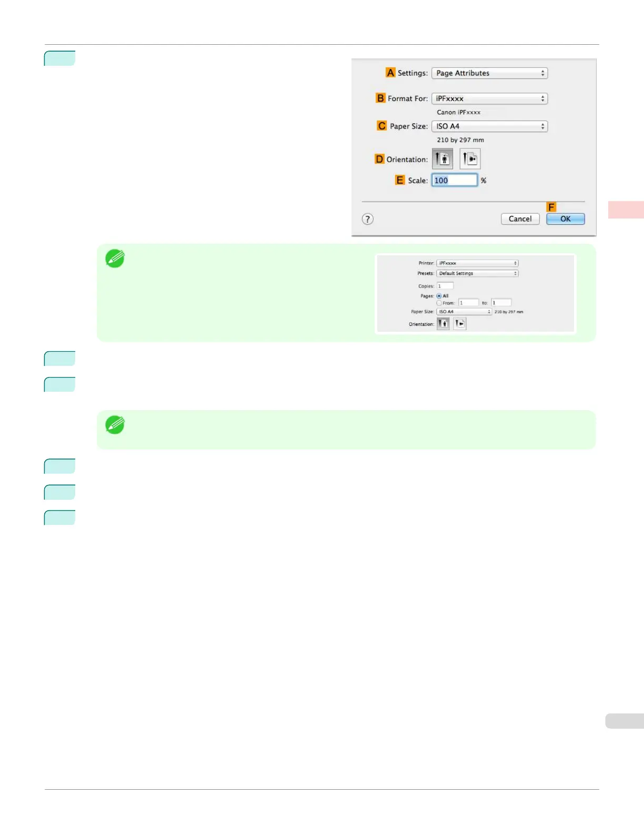Click the help question mark button
This screenshot has width=644, height=834.
(x=368, y=219)
